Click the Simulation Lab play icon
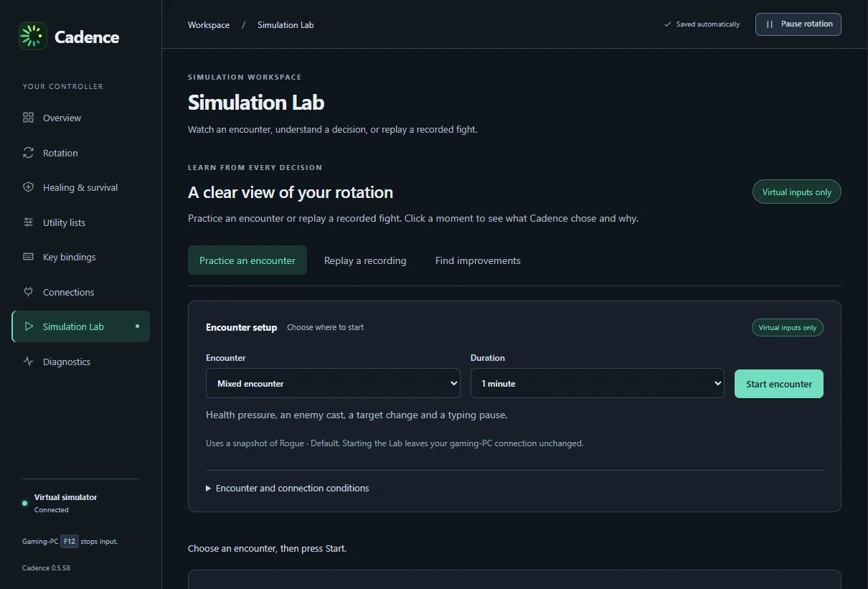 [29, 326]
